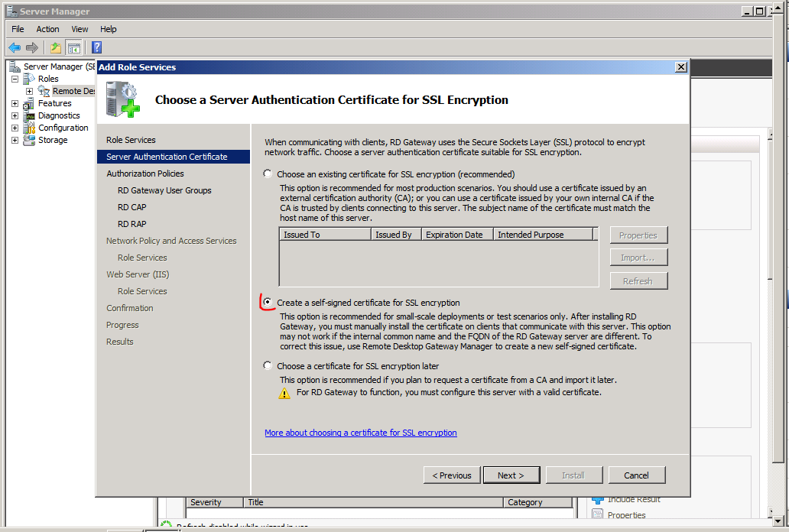Select RD RAP wizard step
Viewport: 789px width, 532px height.
(x=131, y=224)
